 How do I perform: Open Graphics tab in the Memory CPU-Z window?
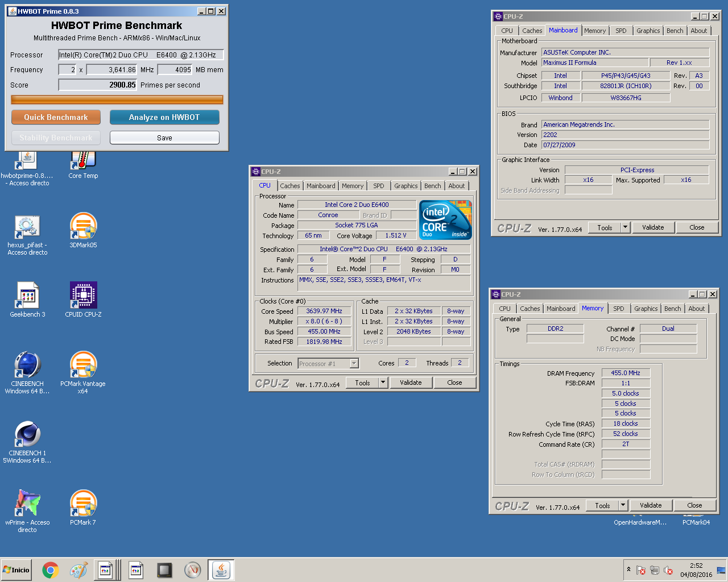pyautogui.click(x=646, y=309)
